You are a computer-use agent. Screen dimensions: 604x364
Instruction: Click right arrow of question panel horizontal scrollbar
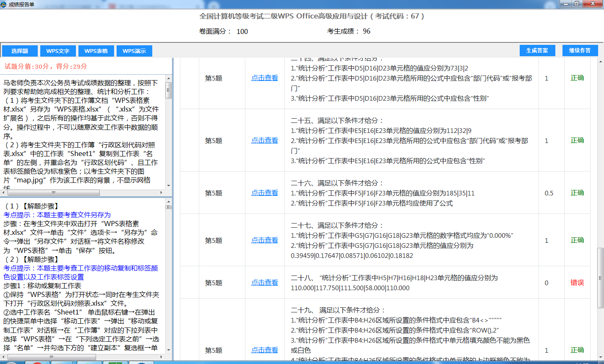pos(161,192)
